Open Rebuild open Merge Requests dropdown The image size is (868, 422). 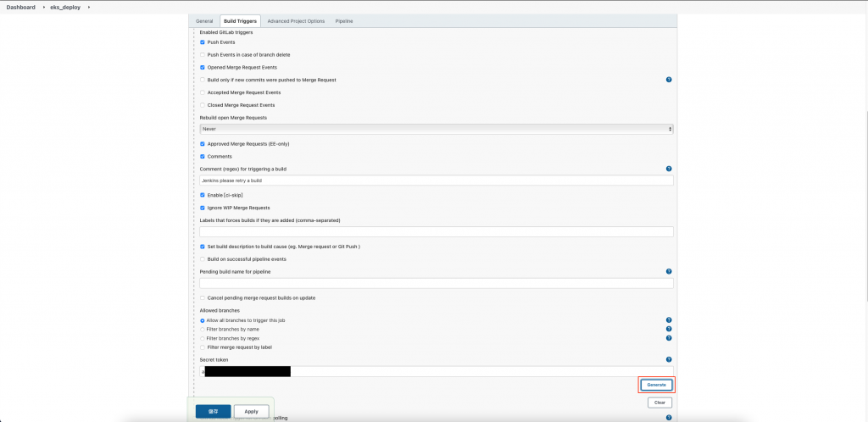[437, 129]
